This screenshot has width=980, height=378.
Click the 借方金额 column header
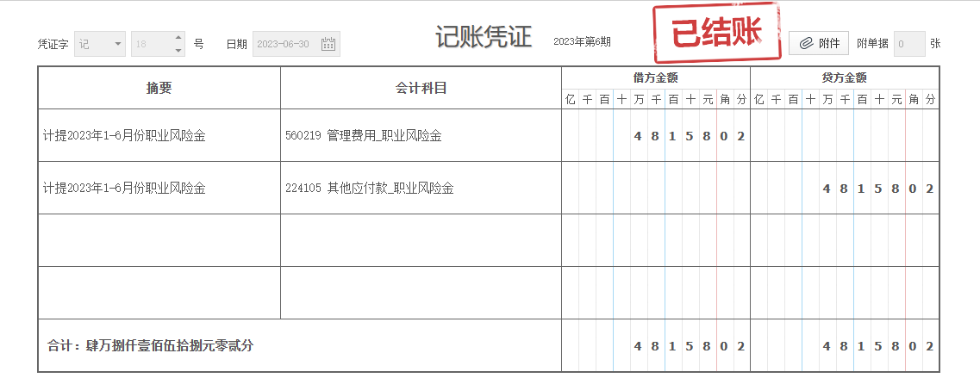point(655,77)
